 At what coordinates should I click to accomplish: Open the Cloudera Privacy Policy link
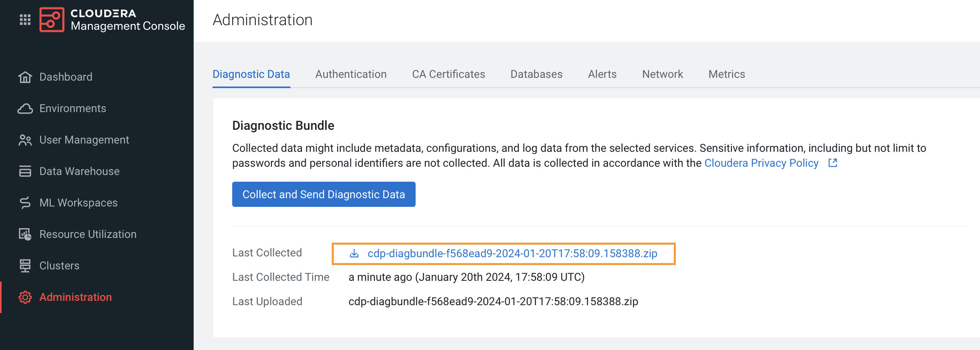point(761,163)
